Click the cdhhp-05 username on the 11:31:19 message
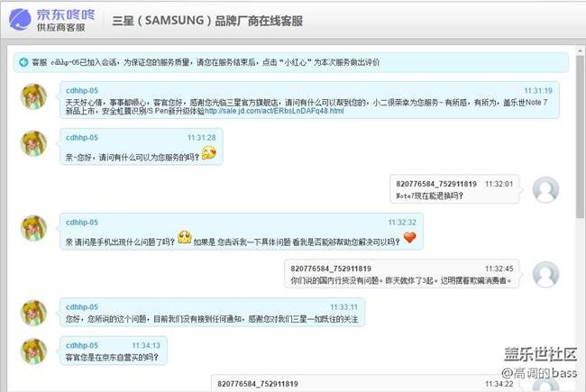The width and height of the screenshot is (586, 392). point(82,91)
